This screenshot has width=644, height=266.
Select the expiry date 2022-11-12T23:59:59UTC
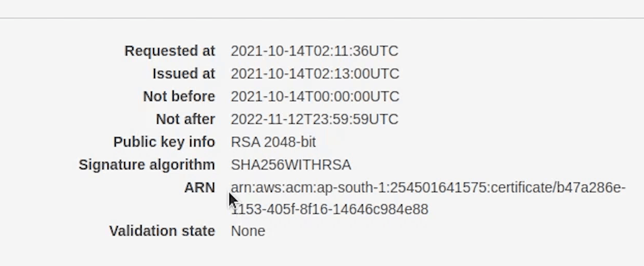(314, 120)
